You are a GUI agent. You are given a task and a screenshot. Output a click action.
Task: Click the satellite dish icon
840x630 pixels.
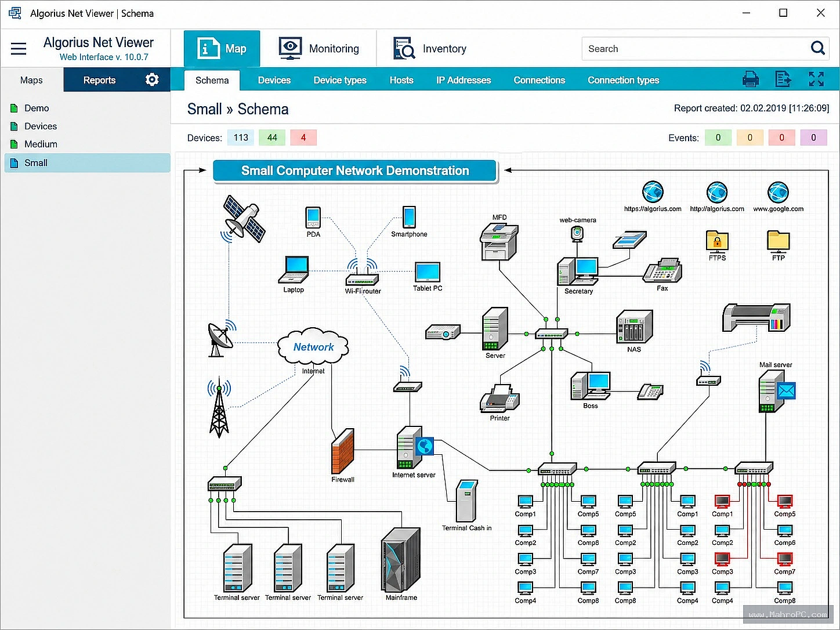click(x=221, y=338)
